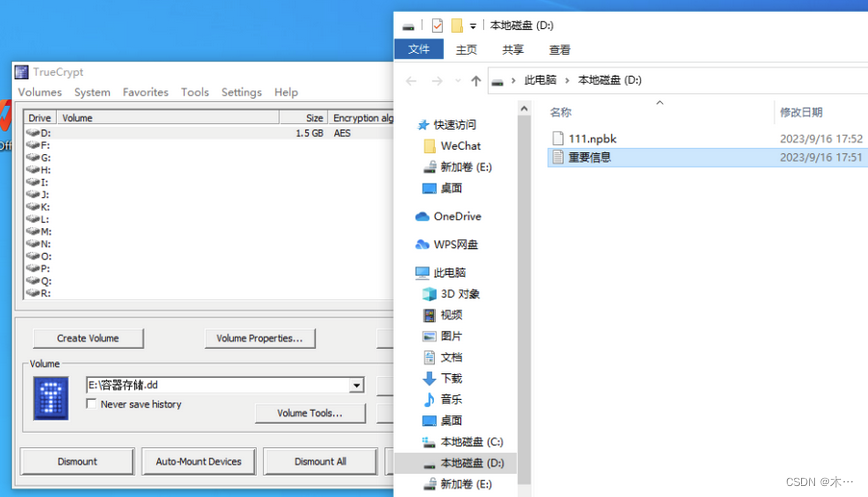Switch to the 共享 ribbon tab
Image resolution: width=868 pixels, height=497 pixels.
(513, 50)
